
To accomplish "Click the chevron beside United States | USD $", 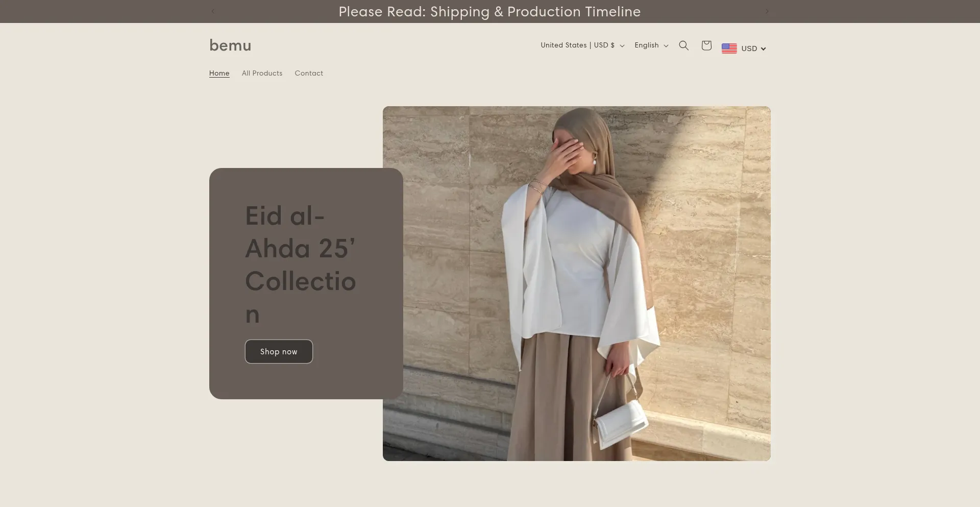I will 622,46.
